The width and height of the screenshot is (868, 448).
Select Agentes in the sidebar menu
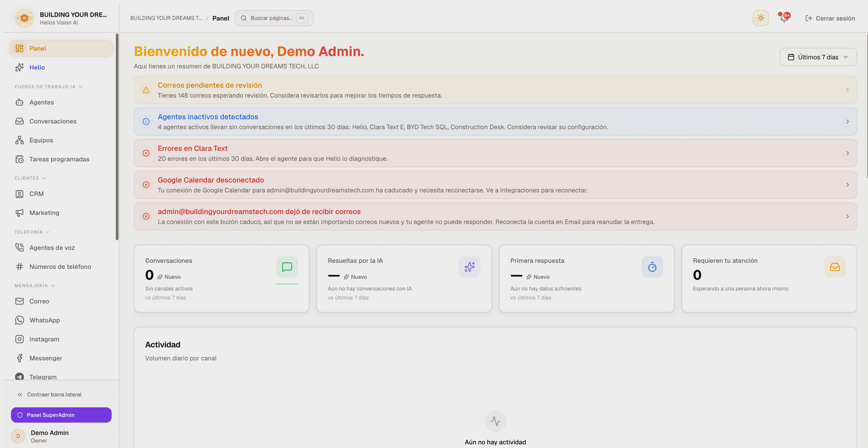tap(61, 103)
